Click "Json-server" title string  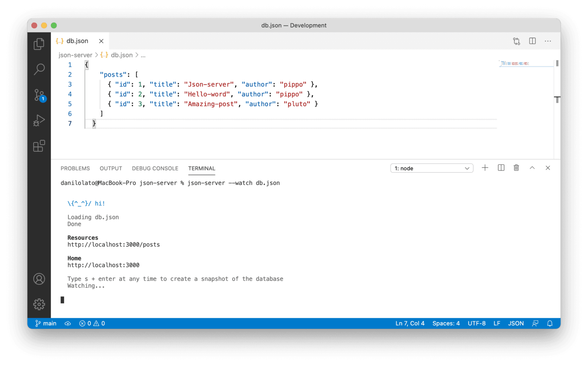(x=209, y=84)
